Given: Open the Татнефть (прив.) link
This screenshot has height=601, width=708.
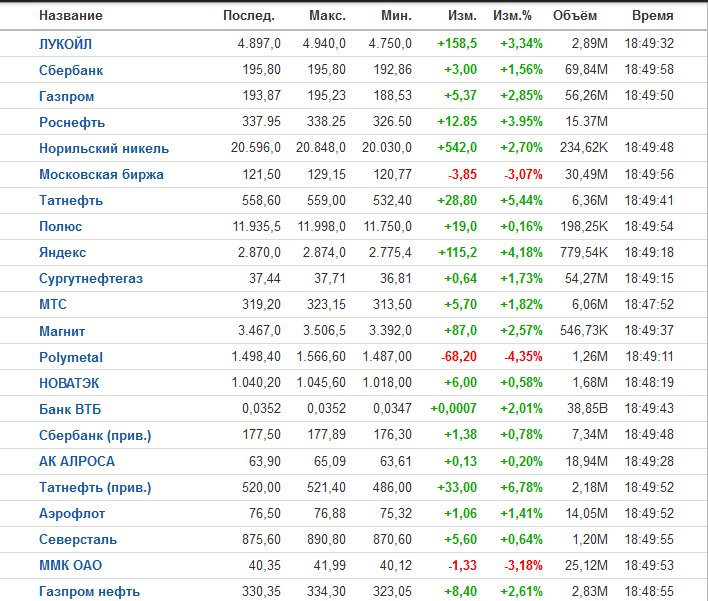Looking at the screenshot, I should tap(95, 487).
